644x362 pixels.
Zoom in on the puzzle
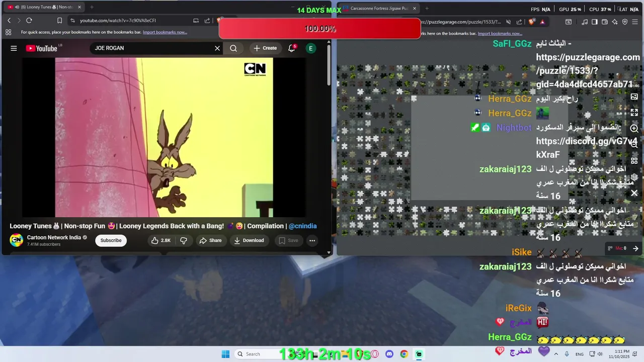[x=634, y=129]
